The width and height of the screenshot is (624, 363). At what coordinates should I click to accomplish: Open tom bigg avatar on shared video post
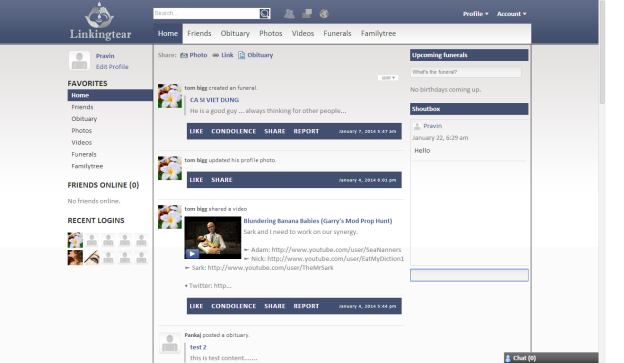click(x=170, y=217)
